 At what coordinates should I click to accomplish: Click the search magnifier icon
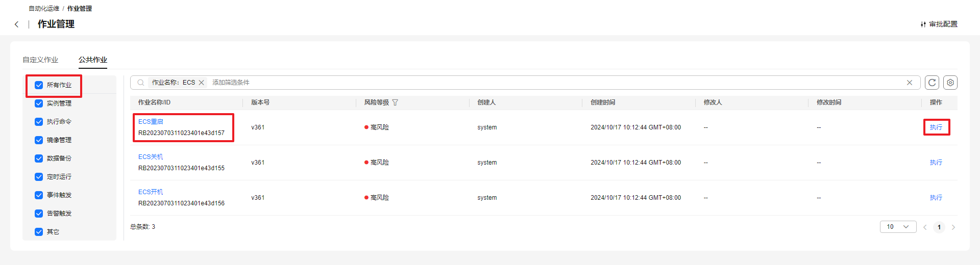click(x=141, y=83)
